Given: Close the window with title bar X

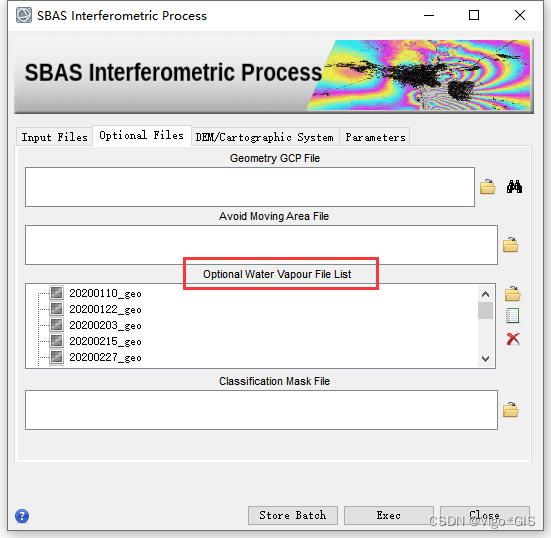Looking at the screenshot, I should click(x=520, y=15).
